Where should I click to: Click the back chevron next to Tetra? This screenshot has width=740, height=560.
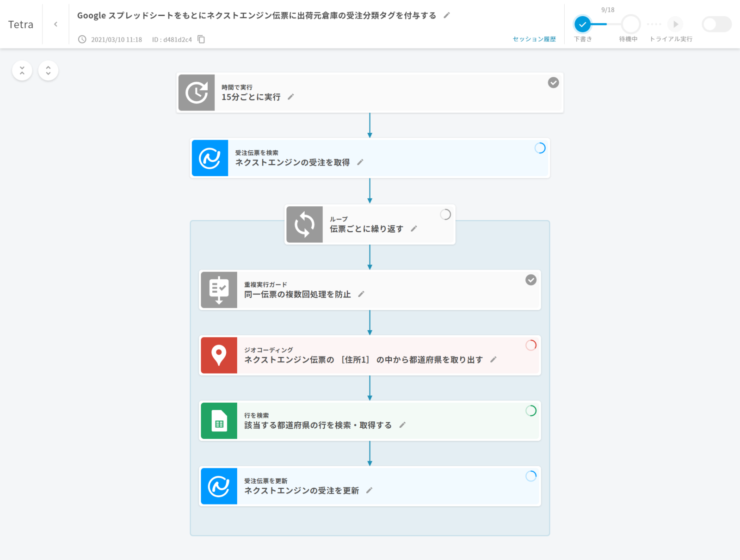point(55,24)
